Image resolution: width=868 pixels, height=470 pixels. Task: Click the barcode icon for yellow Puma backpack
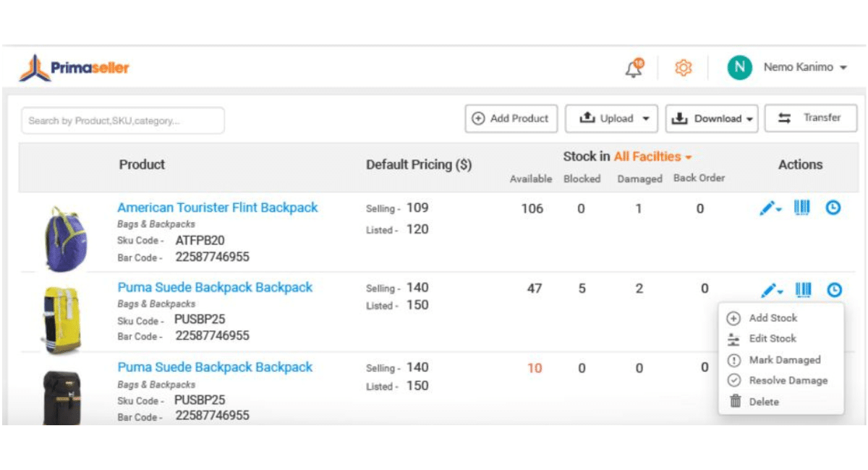[803, 289]
